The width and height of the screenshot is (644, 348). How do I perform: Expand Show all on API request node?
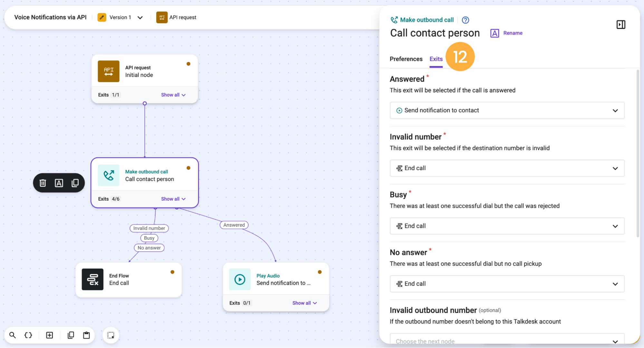(173, 95)
